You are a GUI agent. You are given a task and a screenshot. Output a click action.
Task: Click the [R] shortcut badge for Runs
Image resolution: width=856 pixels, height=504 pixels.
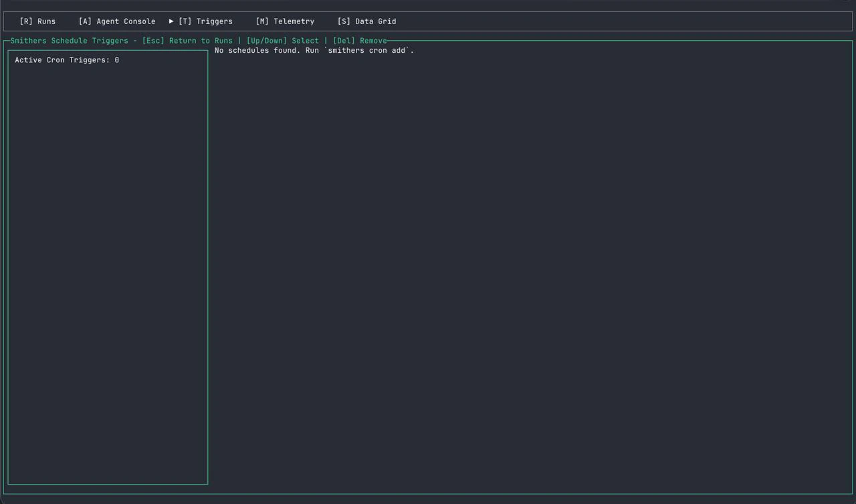(x=25, y=21)
